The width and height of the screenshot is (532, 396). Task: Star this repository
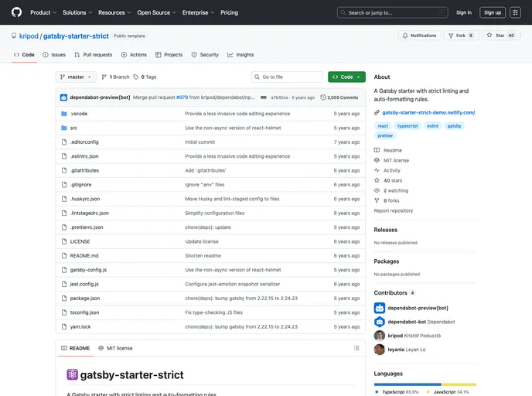(501, 36)
